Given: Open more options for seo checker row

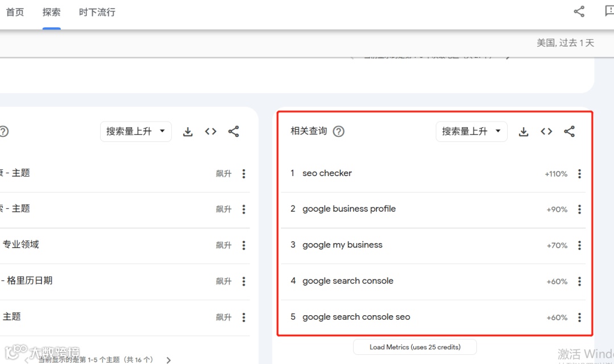Looking at the screenshot, I should coord(579,174).
